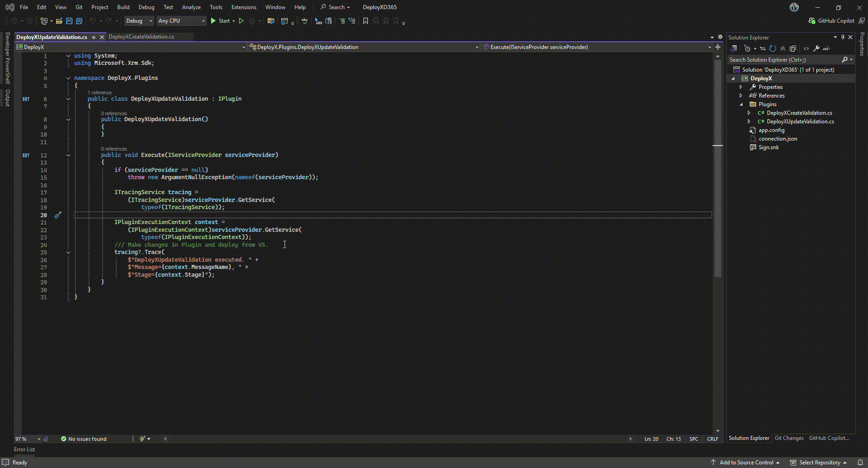Open Properties wrench icon in Solution Explorer toolbar
Viewport: 868px width, 468px height.
[x=816, y=49]
